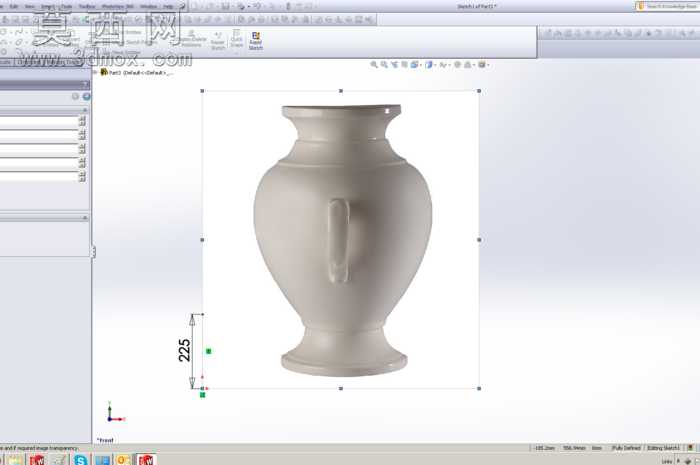Click the -185.2mm coordinate in status bar
The height and width of the screenshot is (465, 700).
(x=545, y=448)
